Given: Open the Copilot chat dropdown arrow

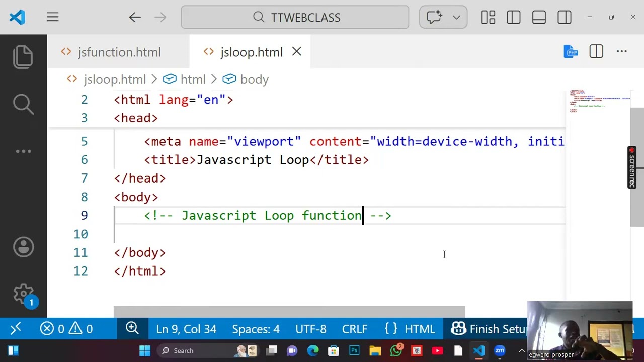Looking at the screenshot, I should (x=456, y=18).
